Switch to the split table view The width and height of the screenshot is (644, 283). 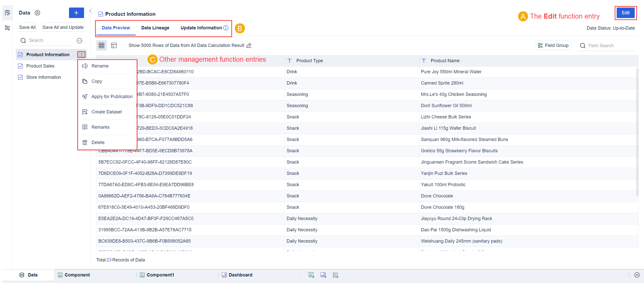point(114,45)
